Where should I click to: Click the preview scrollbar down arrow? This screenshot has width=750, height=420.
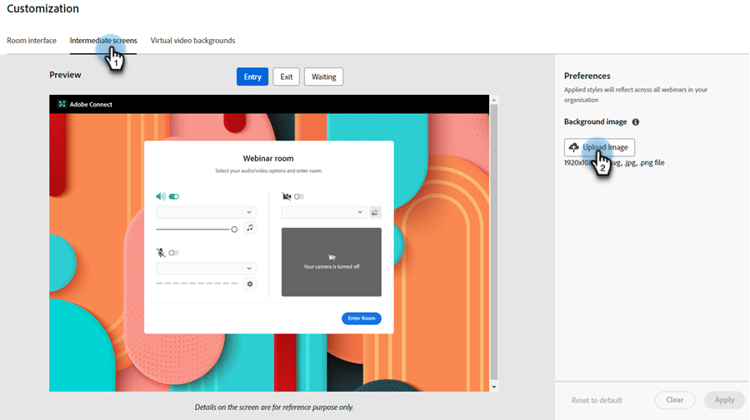tap(494, 387)
